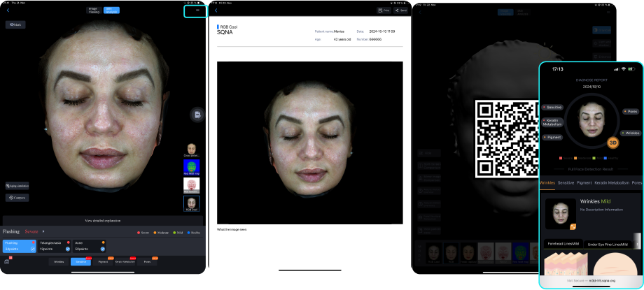The height and width of the screenshot is (290, 644).
Task: Tap the back arrow in the skin analysis screen
Action: 8,10
